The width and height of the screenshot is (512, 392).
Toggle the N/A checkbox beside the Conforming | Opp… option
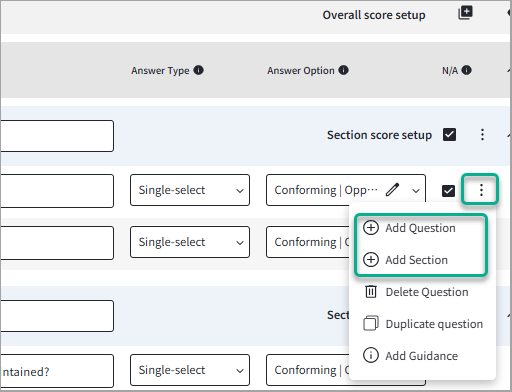[448, 191]
